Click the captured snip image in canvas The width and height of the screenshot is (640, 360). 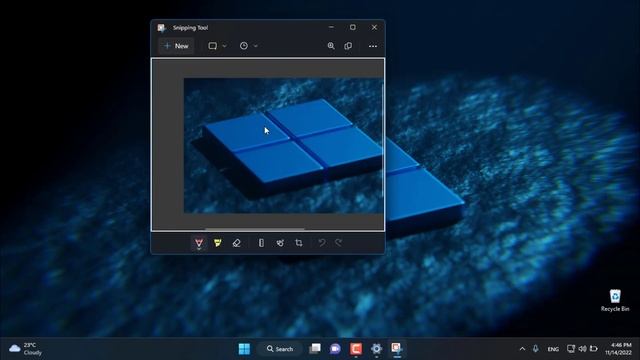click(283, 145)
